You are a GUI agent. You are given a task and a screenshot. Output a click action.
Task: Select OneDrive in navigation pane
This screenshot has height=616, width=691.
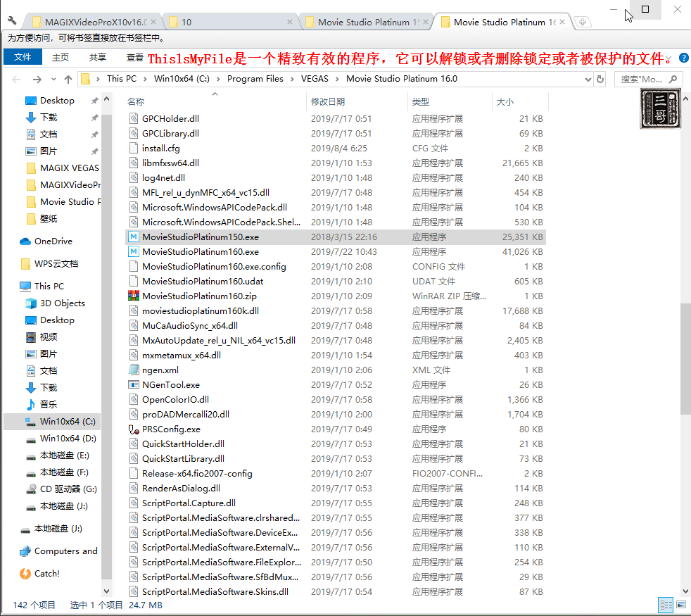coord(53,241)
